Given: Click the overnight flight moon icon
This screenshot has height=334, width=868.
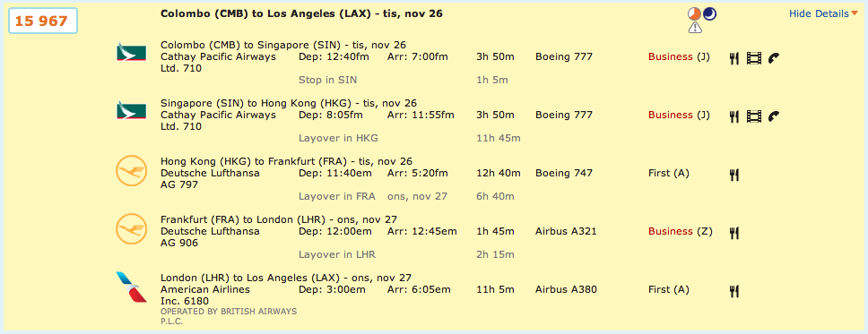Looking at the screenshot, I should click(x=709, y=13).
